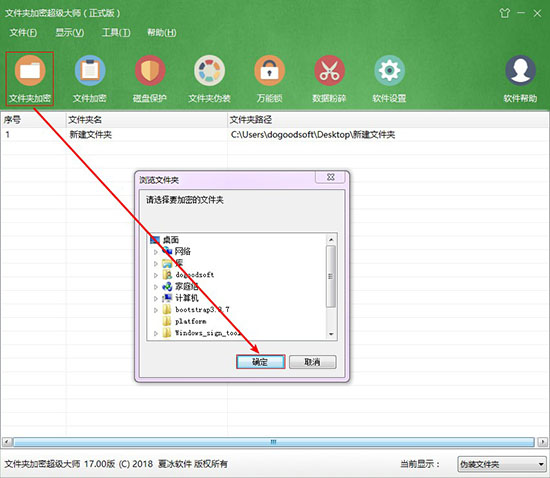Image resolution: width=550 pixels, height=478 pixels.
Task: Open the 文件加密 file encryption tool
Action: click(x=90, y=79)
